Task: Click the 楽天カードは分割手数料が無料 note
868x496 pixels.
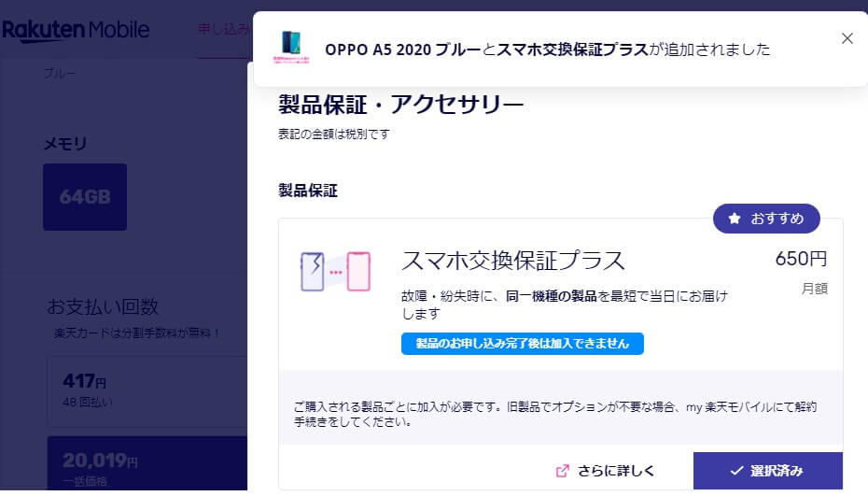Action: pyautogui.click(x=137, y=333)
